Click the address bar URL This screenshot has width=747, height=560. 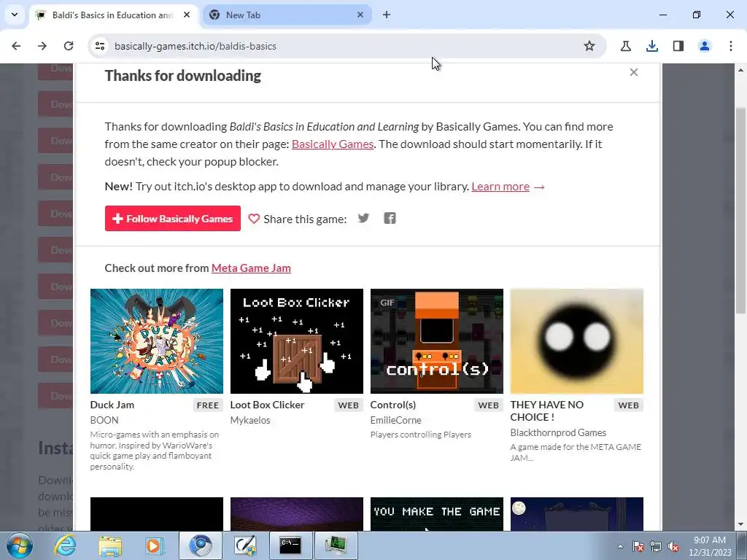tap(196, 46)
